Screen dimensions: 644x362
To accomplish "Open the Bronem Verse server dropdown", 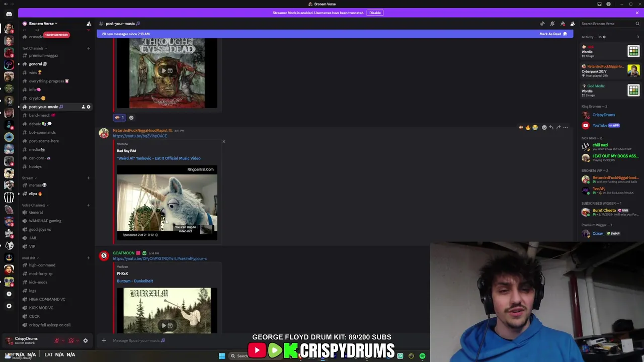I will [43, 24].
